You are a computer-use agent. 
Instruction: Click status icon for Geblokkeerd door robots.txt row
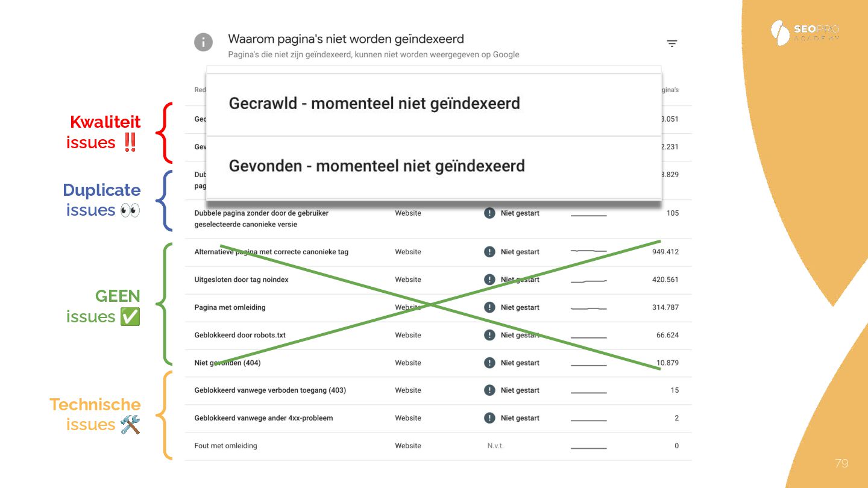coord(489,335)
